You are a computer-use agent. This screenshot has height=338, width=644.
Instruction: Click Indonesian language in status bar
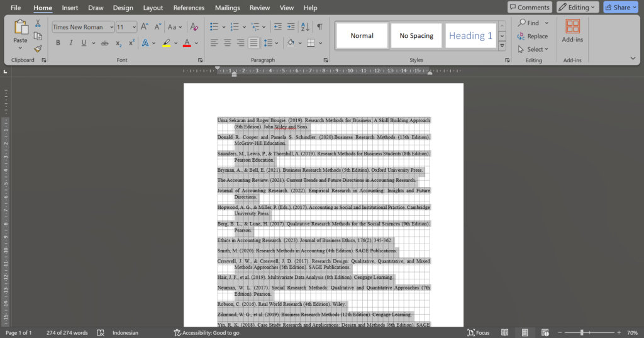[x=125, y=333]
